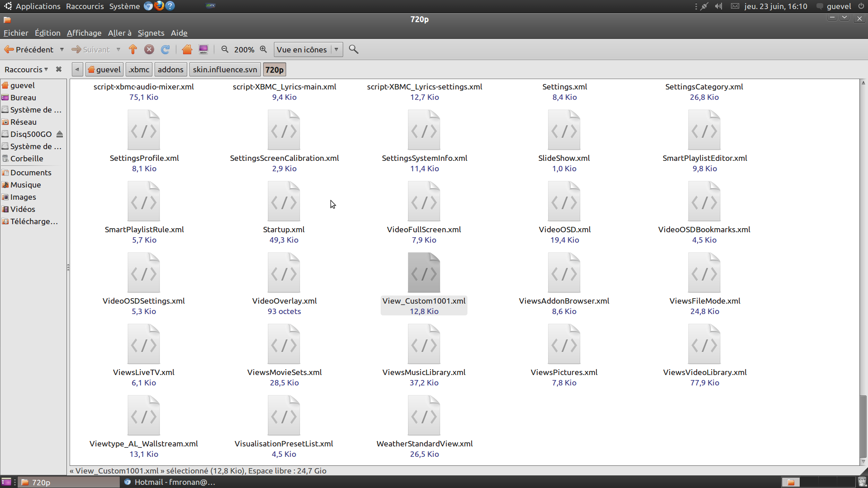Close the Raccourcis side pane
Screen dimensions: 868x488
[58, 69]
